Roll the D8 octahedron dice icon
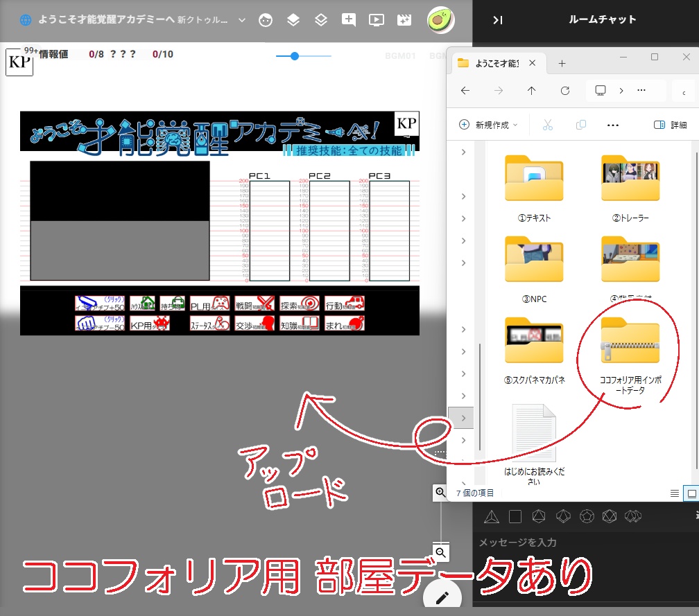This screenshot has width=699, height=616. click(539, 516)
